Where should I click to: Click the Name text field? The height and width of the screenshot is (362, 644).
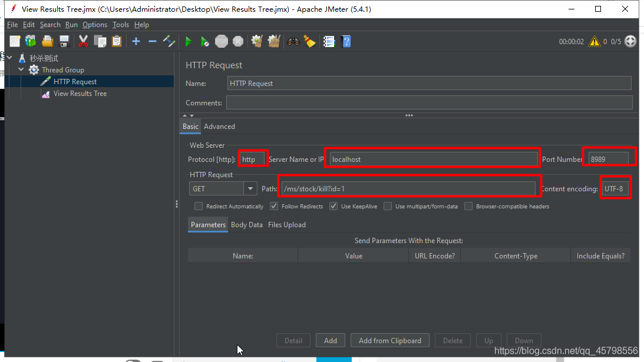coord(429,84)
